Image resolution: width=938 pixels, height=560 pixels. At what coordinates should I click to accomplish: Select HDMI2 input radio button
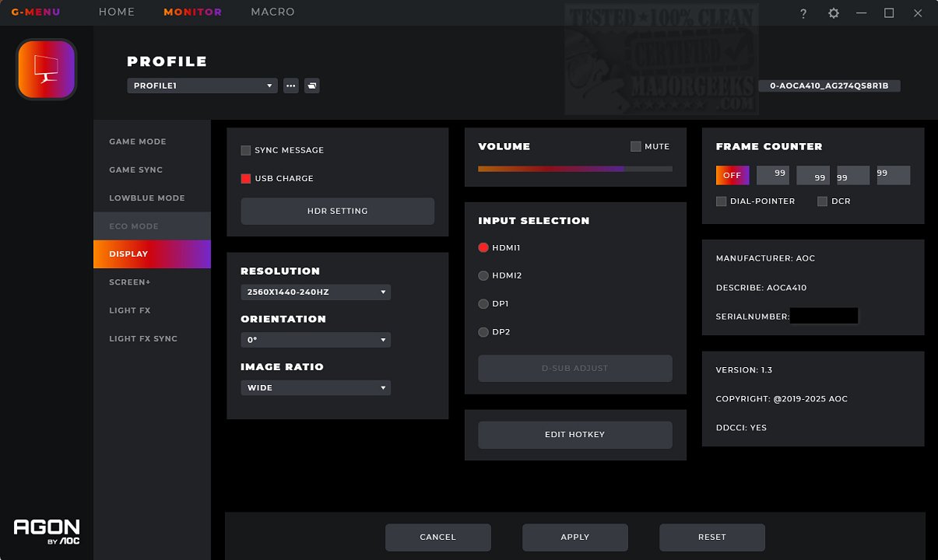483,275
